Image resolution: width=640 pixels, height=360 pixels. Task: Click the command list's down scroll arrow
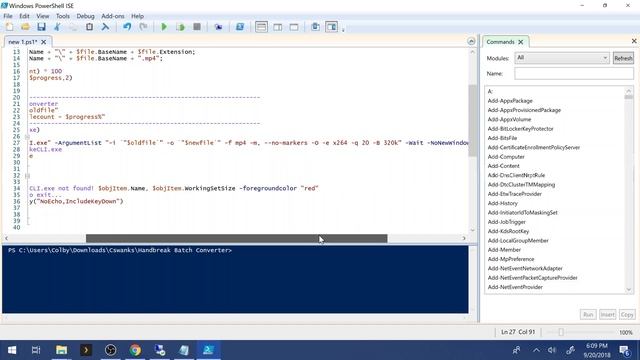(x=629, y=289)
